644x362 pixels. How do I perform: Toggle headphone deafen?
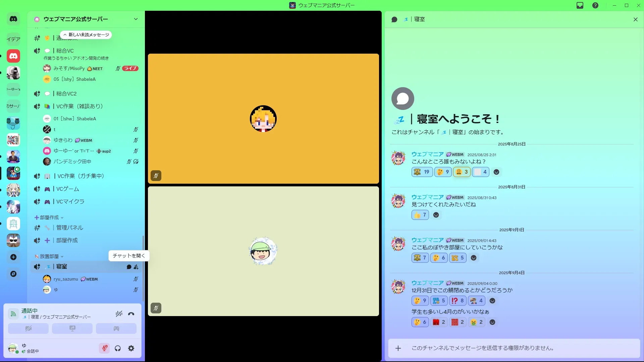118,349
